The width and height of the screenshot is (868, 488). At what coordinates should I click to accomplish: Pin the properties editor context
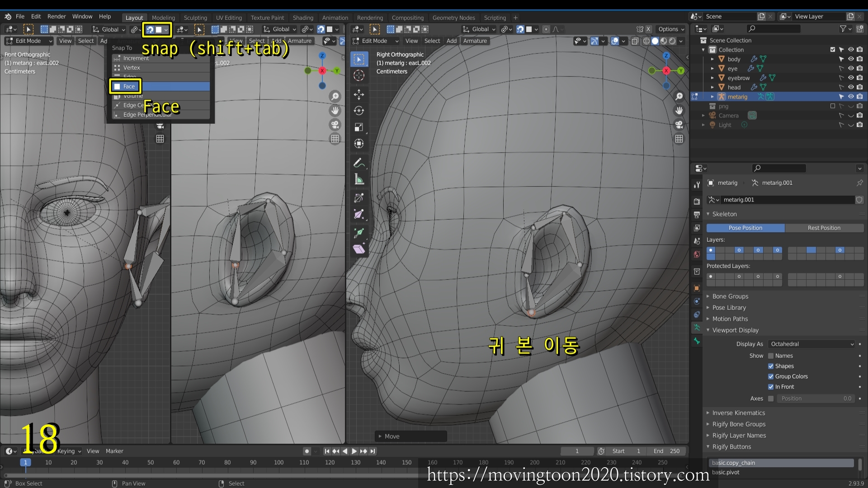click(x=859, y=183)
